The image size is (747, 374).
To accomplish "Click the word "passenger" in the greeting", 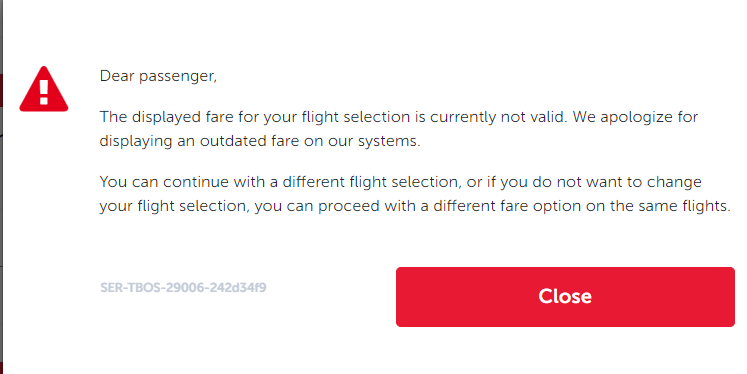I will point(176,77).
